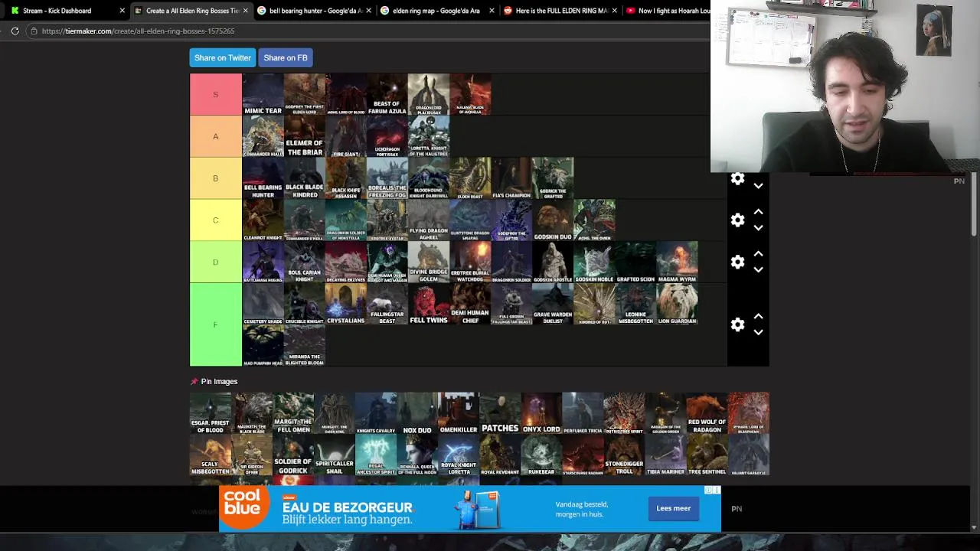
Task: Select the green F tier label
Action: 215,324
